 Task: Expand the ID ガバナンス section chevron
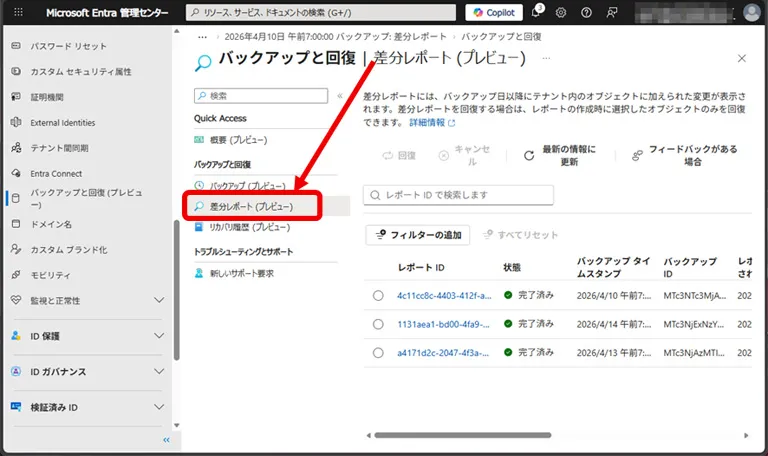159,372
